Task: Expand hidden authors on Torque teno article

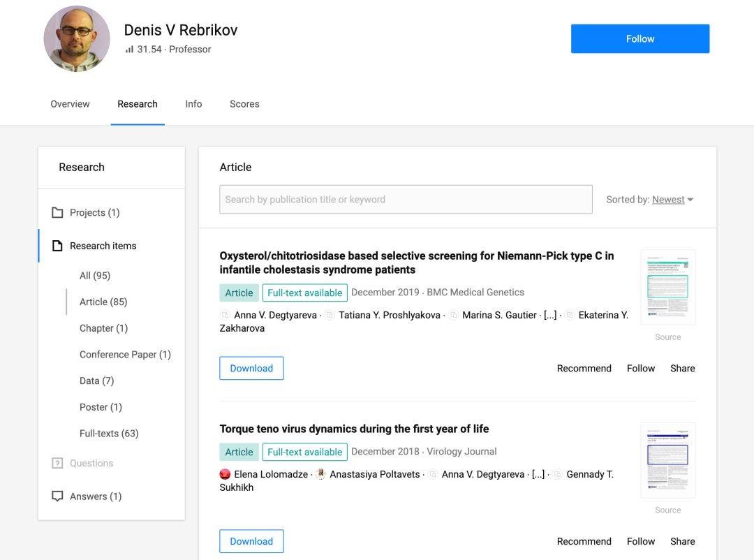Action: [x=538, y=474]
